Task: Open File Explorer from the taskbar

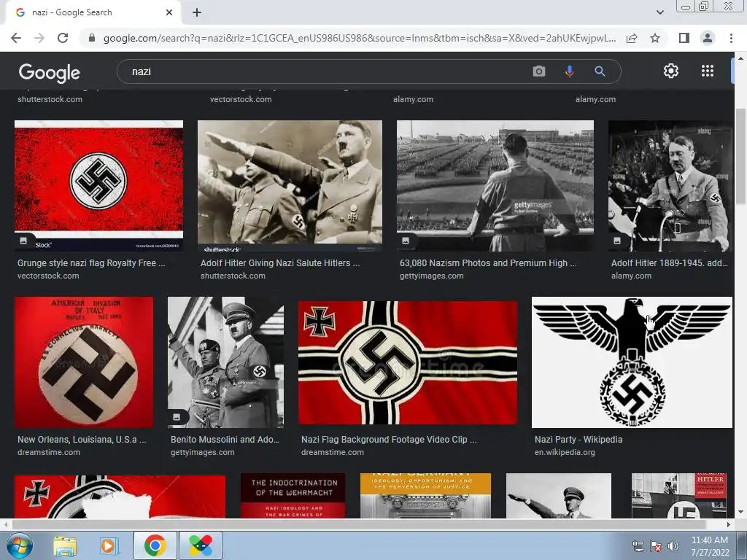Action: (x=65, y=545)
